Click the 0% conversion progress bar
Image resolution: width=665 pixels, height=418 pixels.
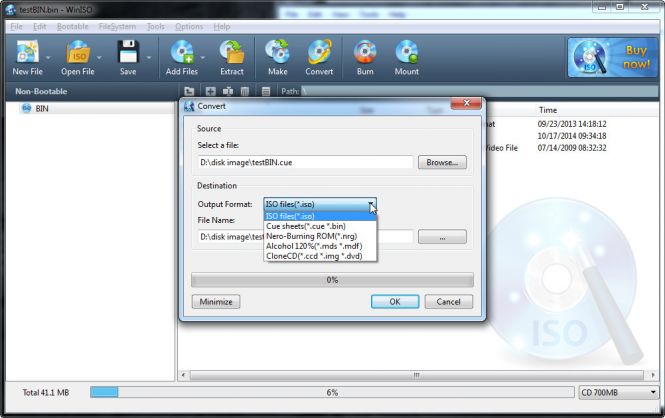click(332, 280)
